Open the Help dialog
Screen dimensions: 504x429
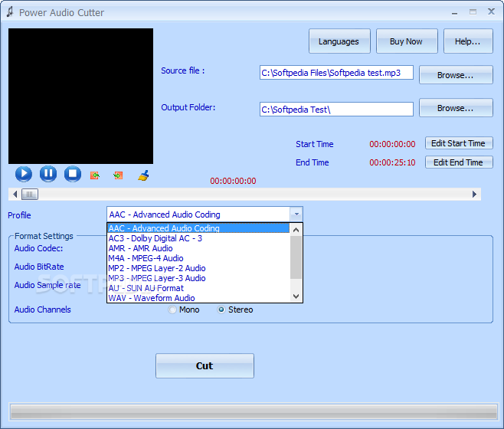(468, 41)
